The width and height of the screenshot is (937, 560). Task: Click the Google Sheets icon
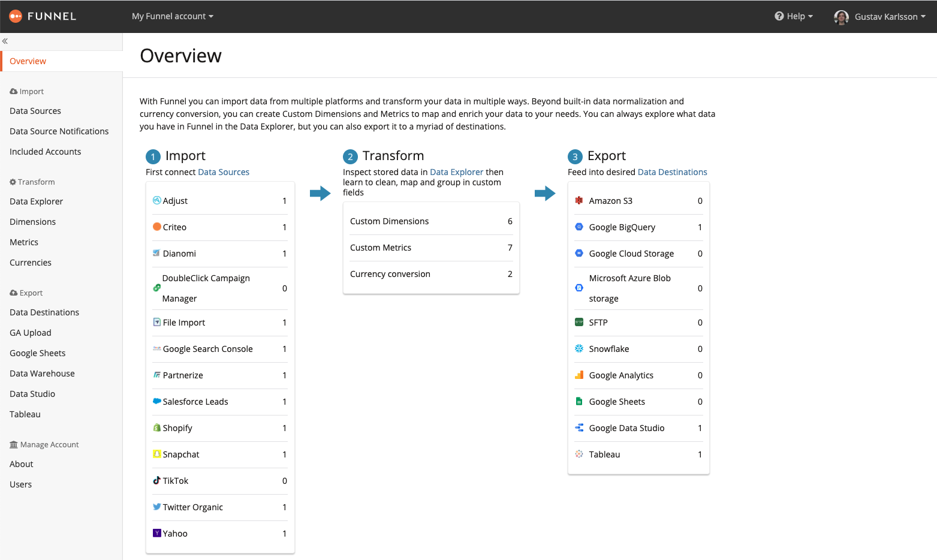pos(579,401)
